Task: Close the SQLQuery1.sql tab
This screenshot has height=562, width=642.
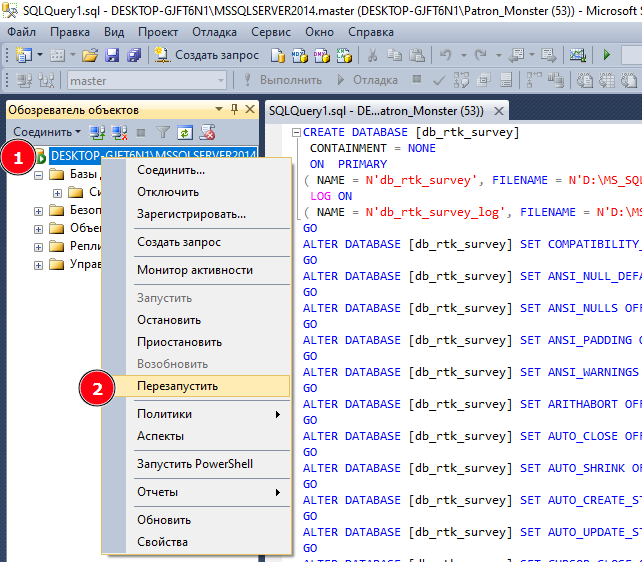Action: click(x=498, y=111)
